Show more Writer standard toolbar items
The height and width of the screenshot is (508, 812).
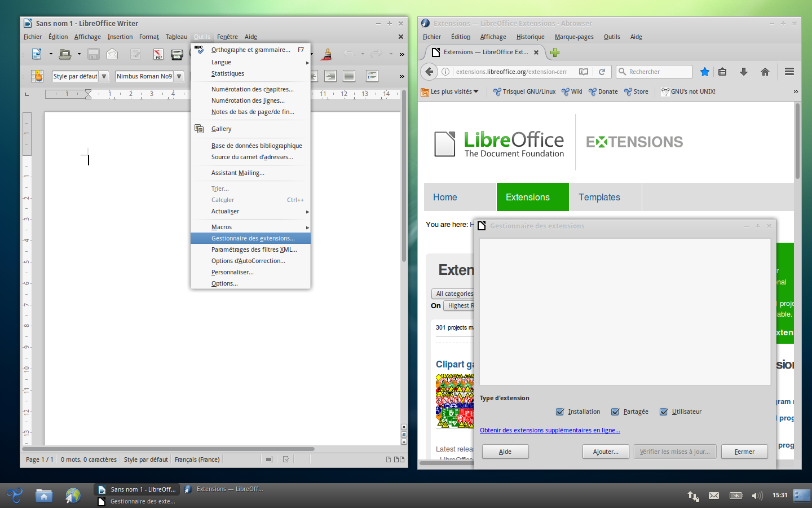point(401,54)
